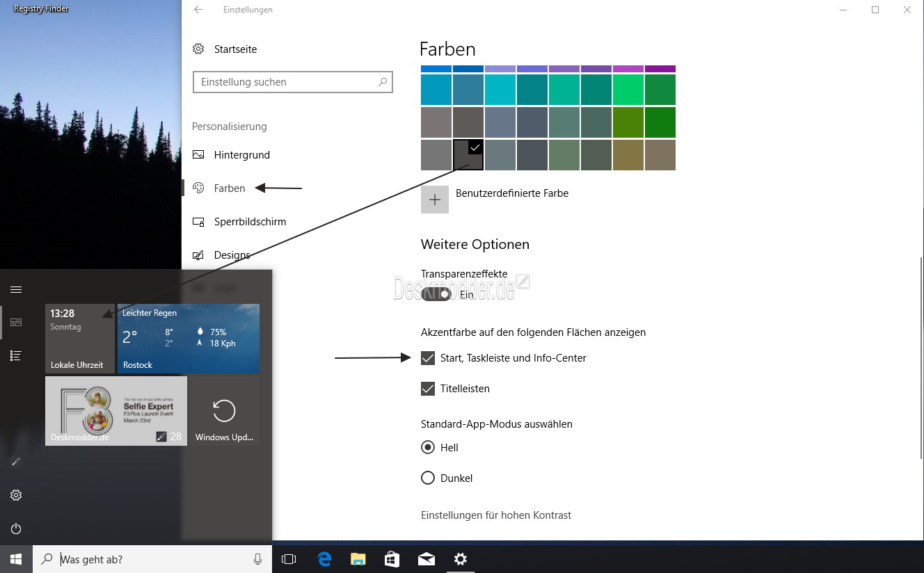Click the Windows Start button
The width and height of the screenshot is (924, 573).
pos(16,559)
